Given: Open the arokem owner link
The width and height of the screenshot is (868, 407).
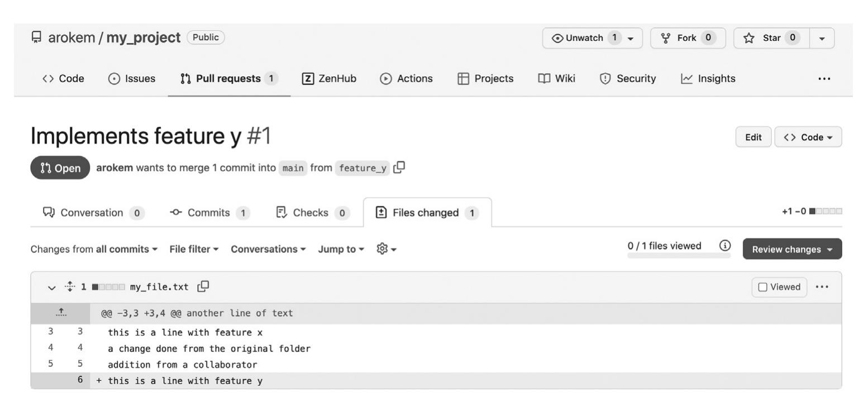Looking at the screenshot, I should 71,37.
